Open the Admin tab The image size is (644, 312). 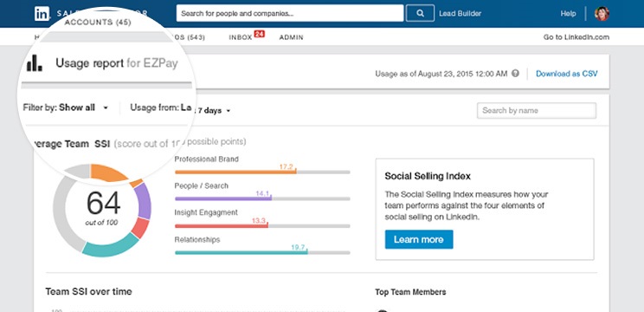(291, 37)
